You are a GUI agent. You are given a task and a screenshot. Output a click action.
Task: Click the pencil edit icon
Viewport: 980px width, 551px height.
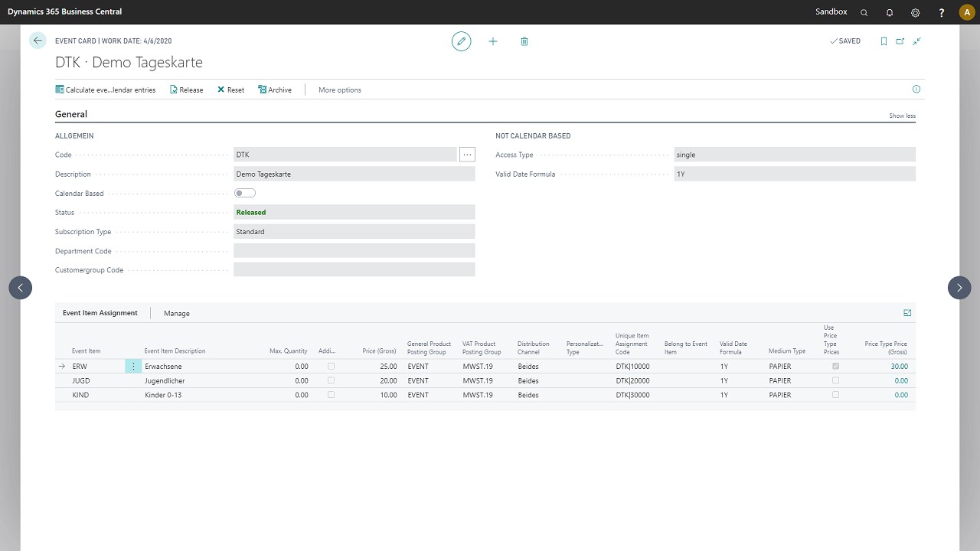461,41
